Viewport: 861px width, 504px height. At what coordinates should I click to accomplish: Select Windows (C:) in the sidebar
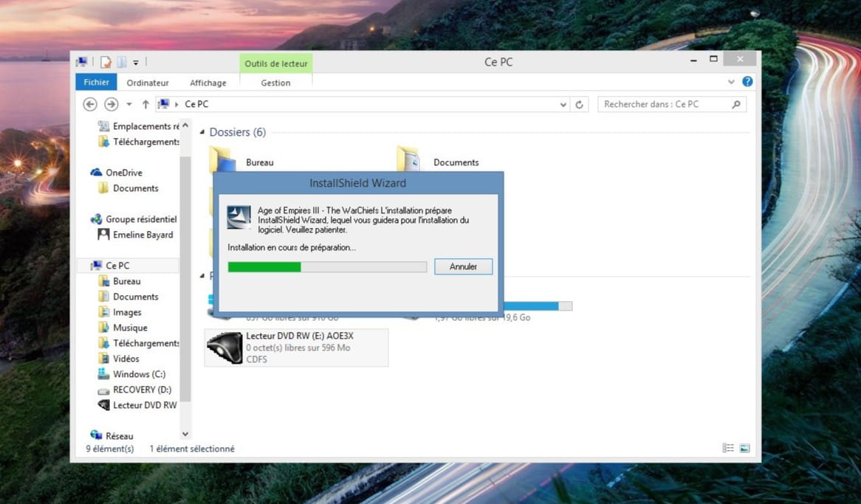(138, 374)
